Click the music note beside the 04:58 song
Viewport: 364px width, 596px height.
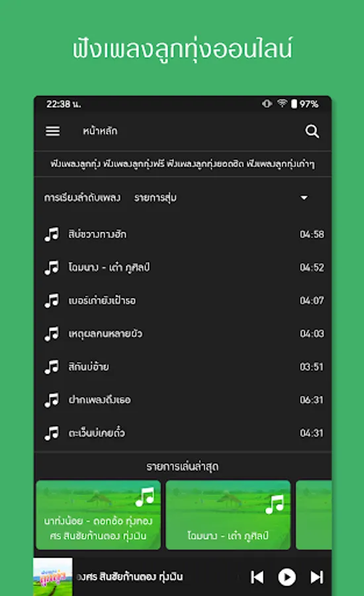point(52,234)
